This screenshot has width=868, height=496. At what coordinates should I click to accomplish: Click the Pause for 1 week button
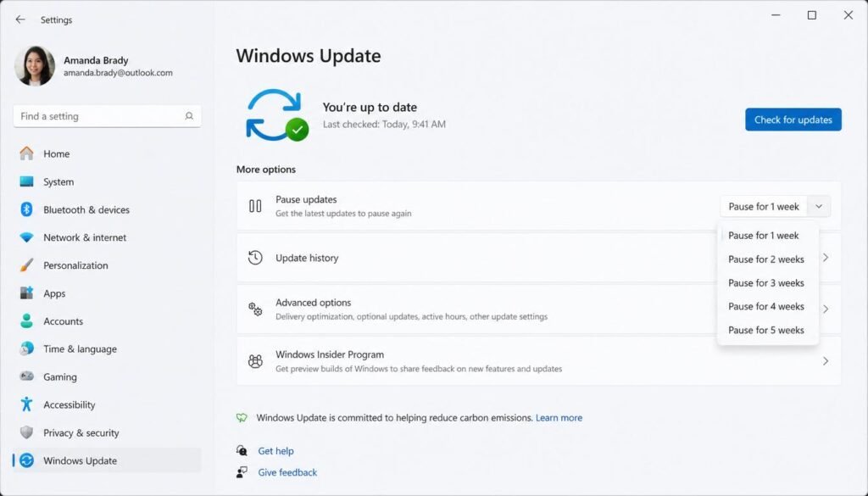click(x=764, y=207)
